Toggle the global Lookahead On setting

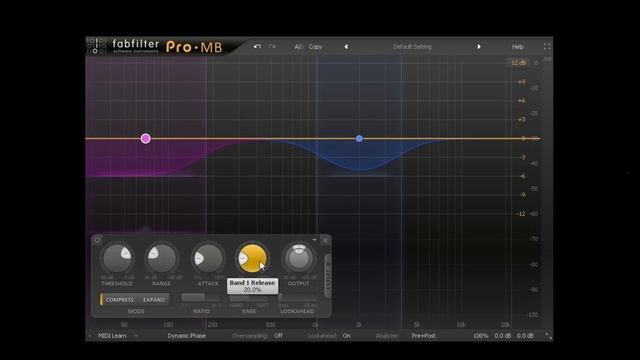[347, 336]
